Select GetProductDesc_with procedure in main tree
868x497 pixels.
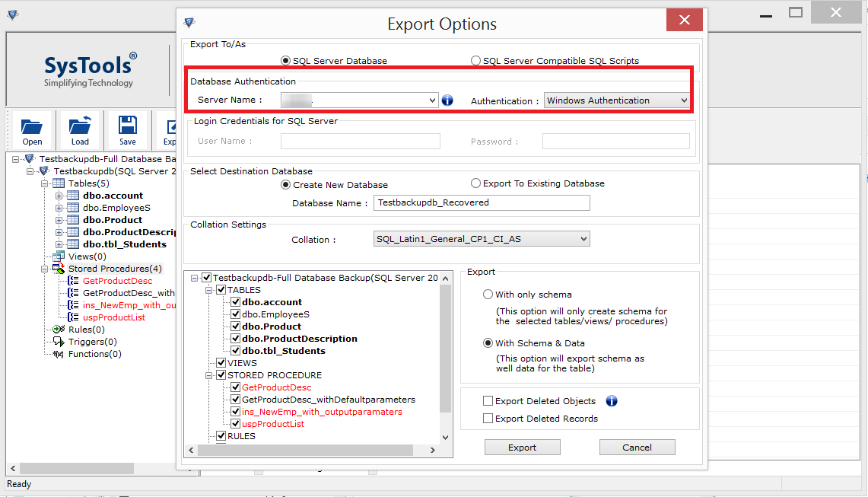[129, 293]
